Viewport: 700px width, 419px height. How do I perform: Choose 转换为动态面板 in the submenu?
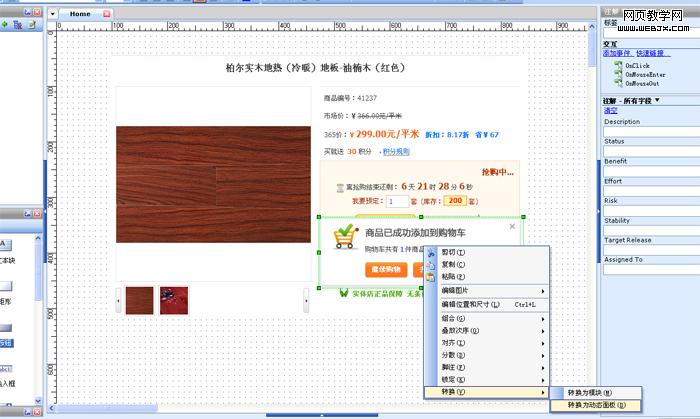click(x=596, y=405)
